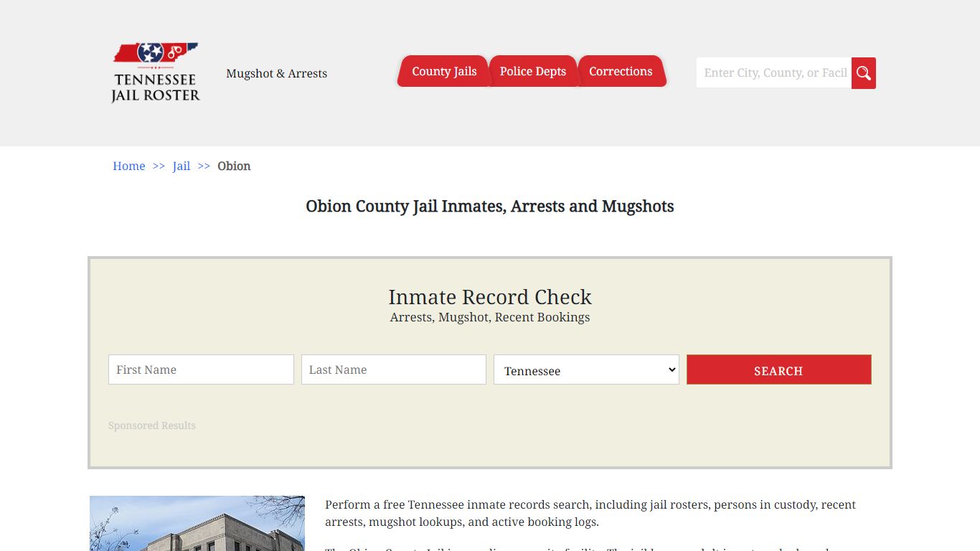The height and width of the screenshot is (551, 980).
Task: Click the Mugshot & Arrests tagline text
Action: [x=276, y=73]
